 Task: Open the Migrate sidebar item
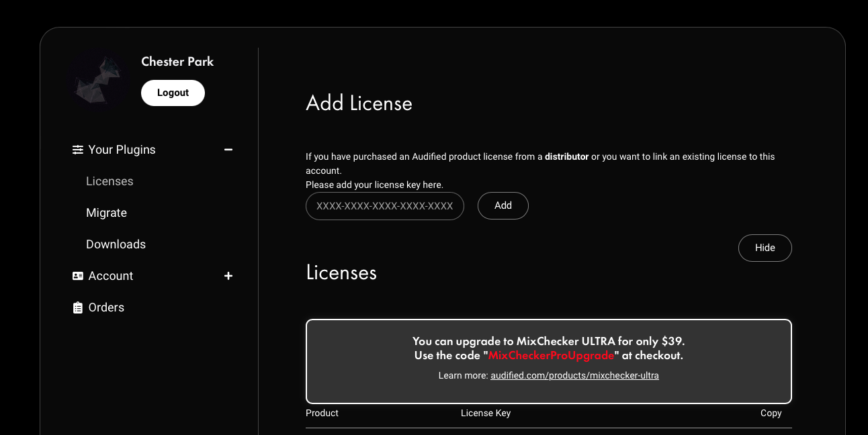(x=106, y=213)
